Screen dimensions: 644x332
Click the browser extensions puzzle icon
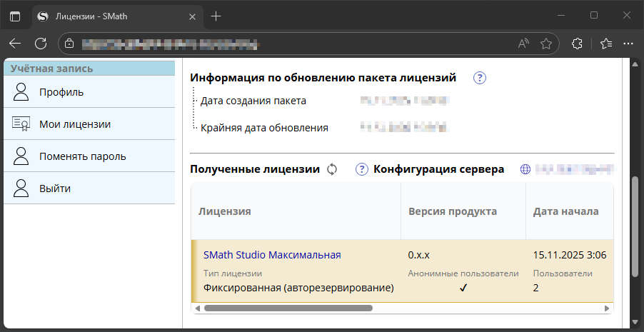pyautogui.click(x=577, y=44)
